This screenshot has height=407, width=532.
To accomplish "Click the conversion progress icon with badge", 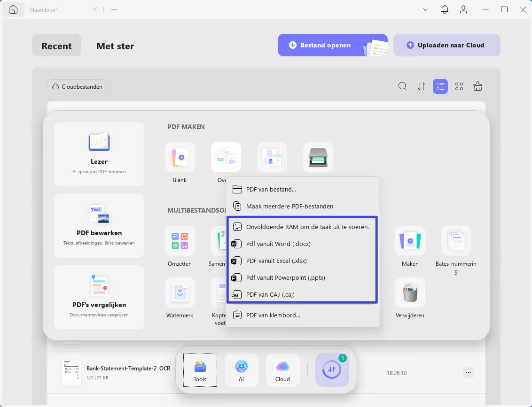I will pos(332,370).
